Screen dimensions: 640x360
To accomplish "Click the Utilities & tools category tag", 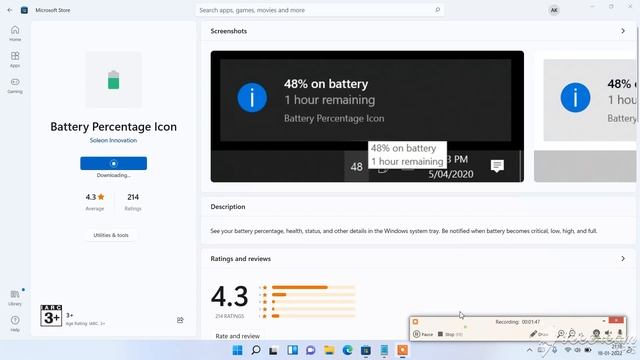I will [111, 235].
